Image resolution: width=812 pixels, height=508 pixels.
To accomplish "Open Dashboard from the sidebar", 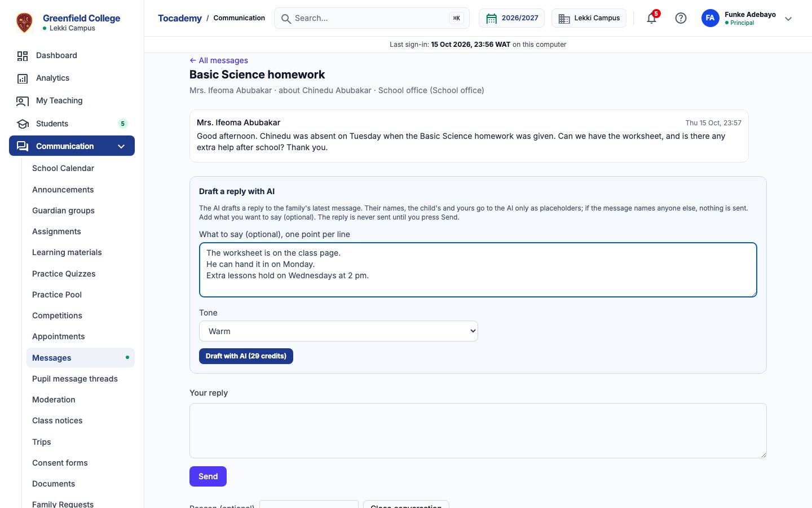I will pyautogui.click(x=72, y=55).
